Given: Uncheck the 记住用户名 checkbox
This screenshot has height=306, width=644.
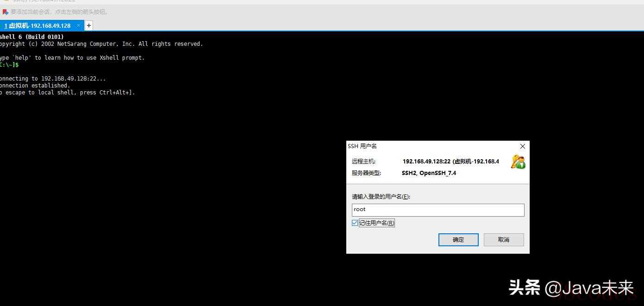Looking at the screenshot, I should coord(355,223).
